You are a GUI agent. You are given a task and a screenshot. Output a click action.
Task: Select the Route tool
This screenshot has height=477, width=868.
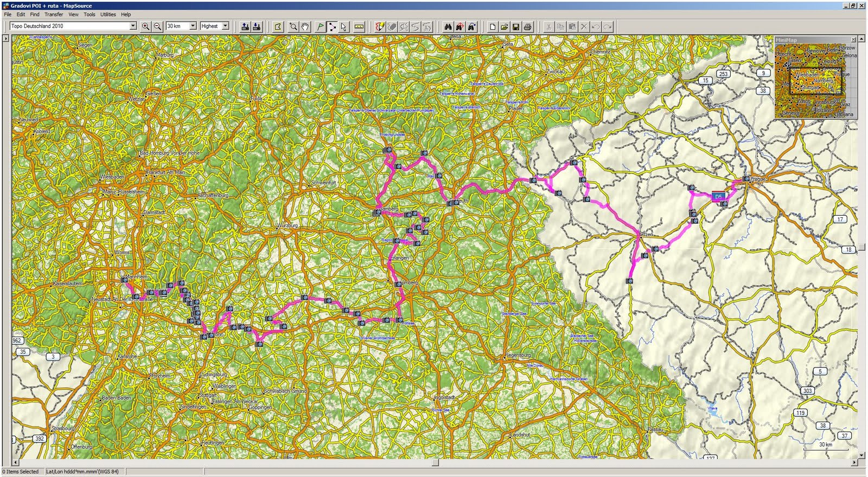tap(332, 26)
